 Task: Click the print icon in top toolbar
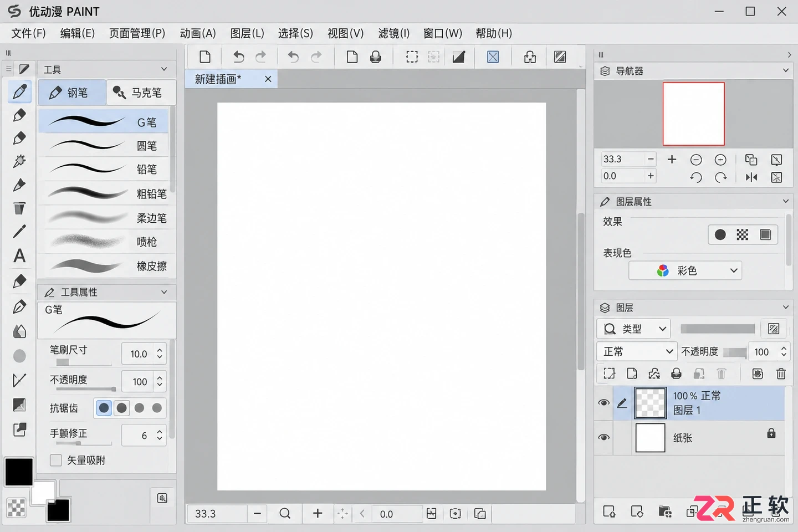376,57
